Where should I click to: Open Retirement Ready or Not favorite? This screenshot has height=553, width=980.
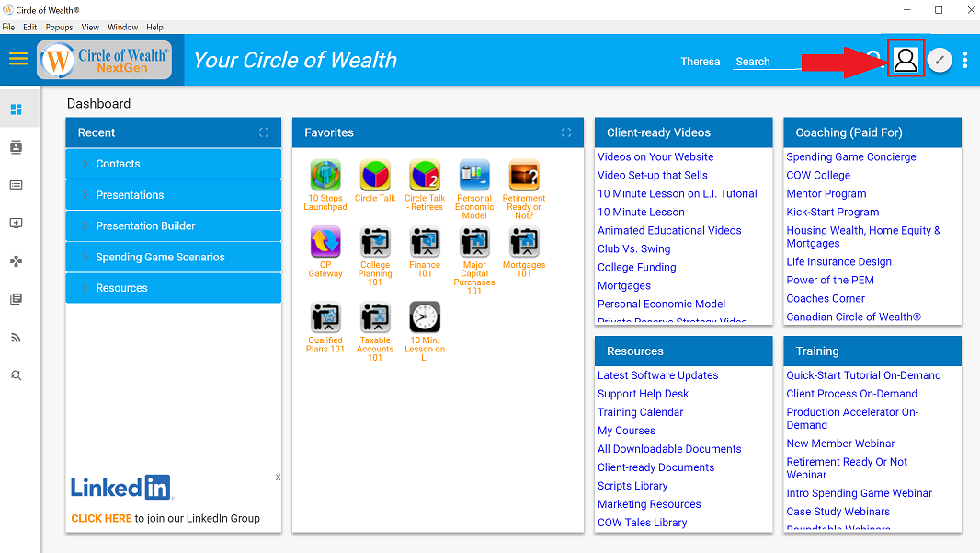click(524, 190)
